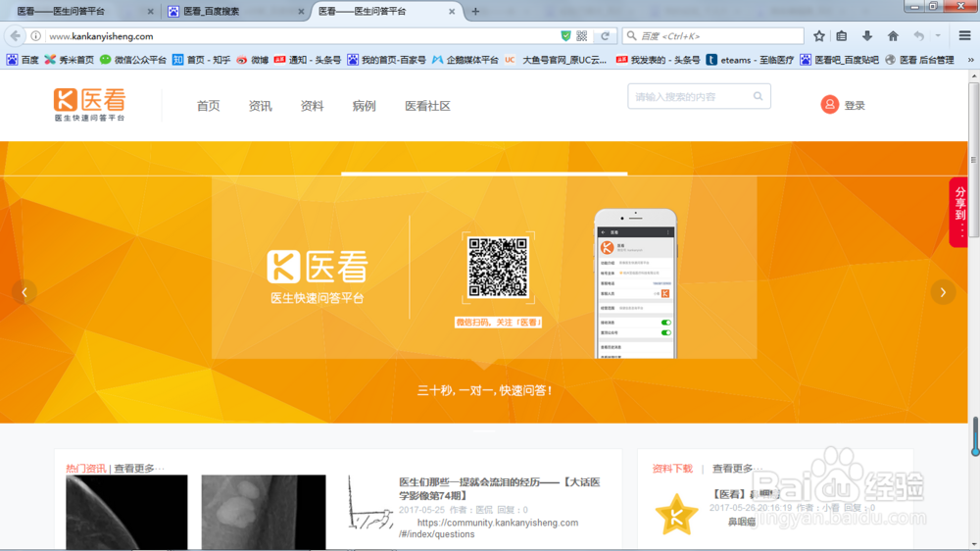Open the breast X-ray thumbnail on the left
The height and width of the screenshot is (551, 980).
pyautogui.click(x=126, y=512)
